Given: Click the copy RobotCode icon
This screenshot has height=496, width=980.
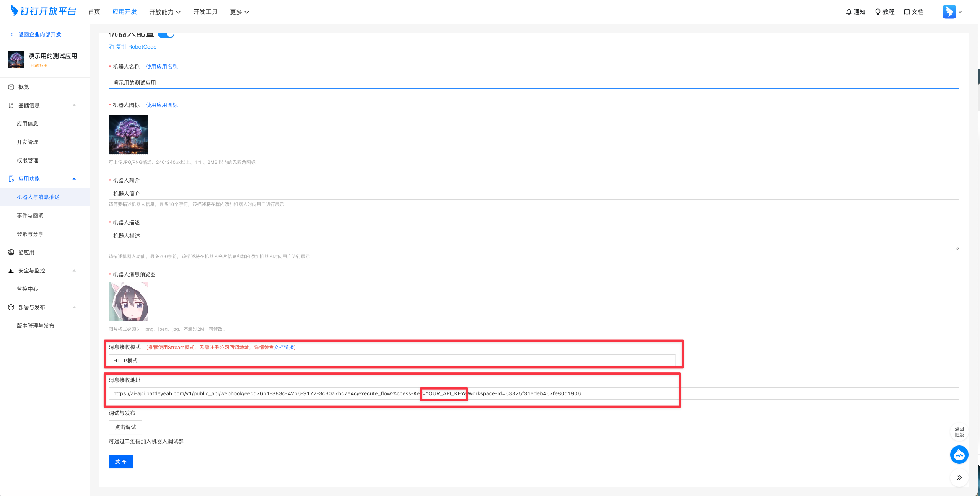Looking at the screenshot, I should pos(111,47).
